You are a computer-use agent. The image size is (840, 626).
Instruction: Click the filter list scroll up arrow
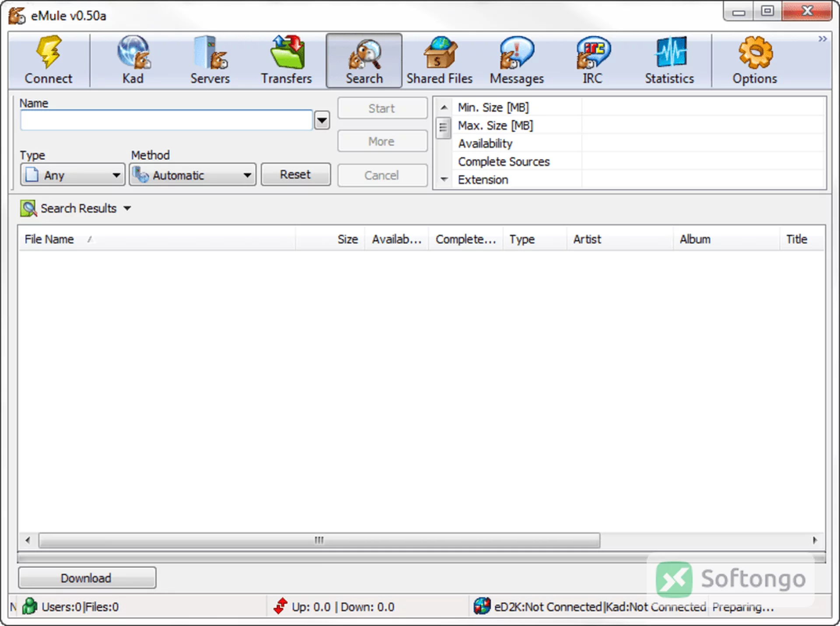[444, 107]
